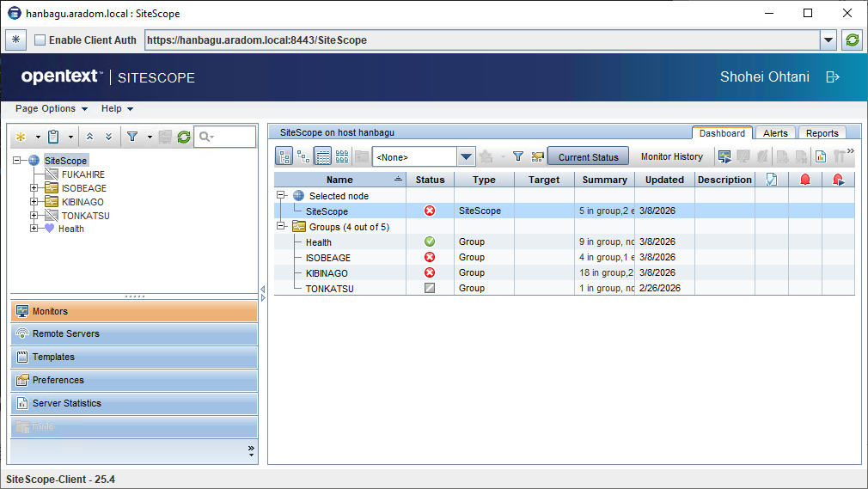The height and width of the screenshot is (489, 868).
Task: Click the right expand arrow on the pane splitter
Action: 263,298
